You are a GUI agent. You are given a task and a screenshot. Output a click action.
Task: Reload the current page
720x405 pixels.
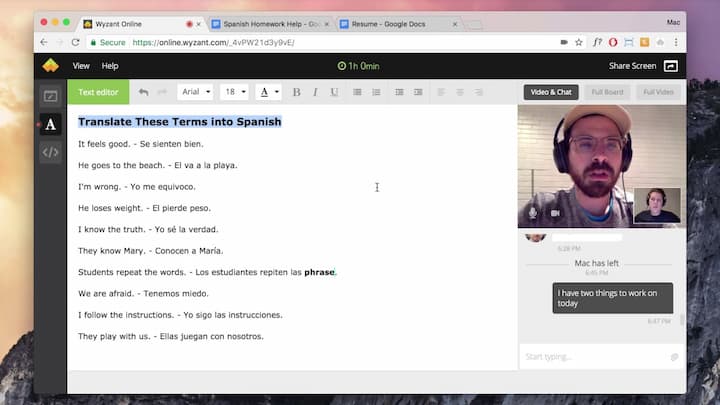76,42
